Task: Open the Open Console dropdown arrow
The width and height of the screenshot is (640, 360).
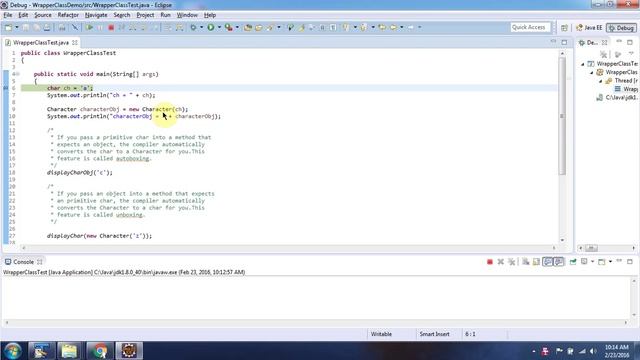Action: click(610, 262)
